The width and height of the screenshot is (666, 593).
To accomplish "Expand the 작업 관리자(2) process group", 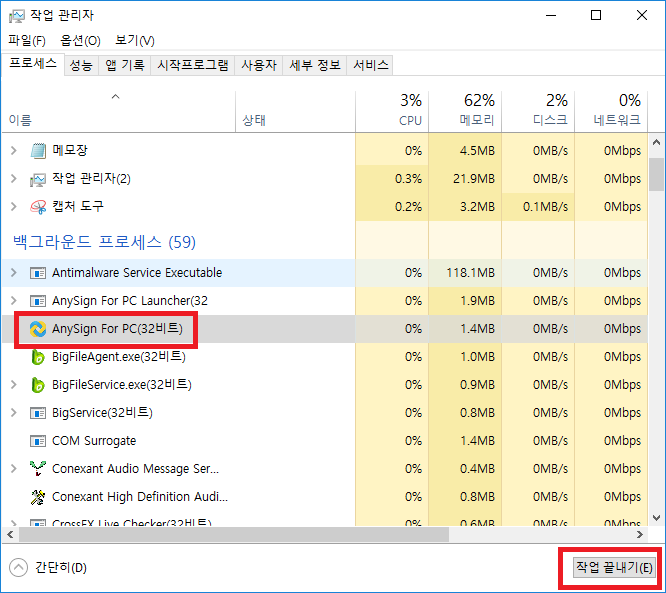I will 14,179.
